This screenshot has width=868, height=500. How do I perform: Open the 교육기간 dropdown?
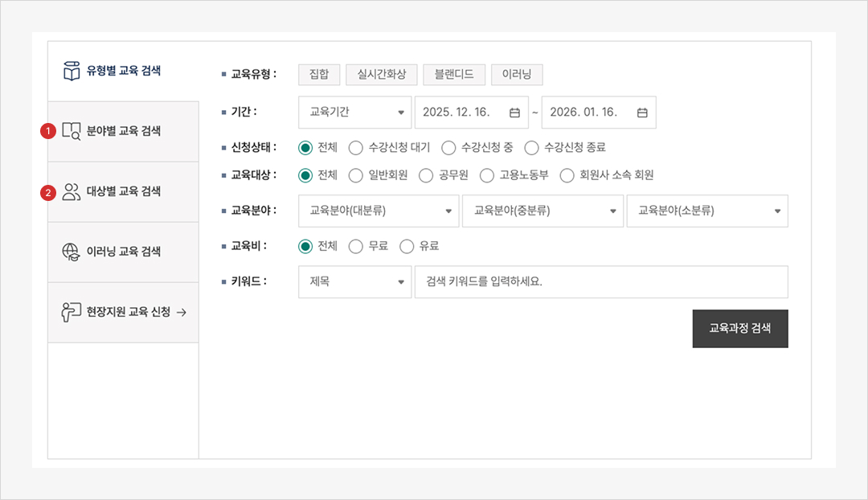pos(354,113)
